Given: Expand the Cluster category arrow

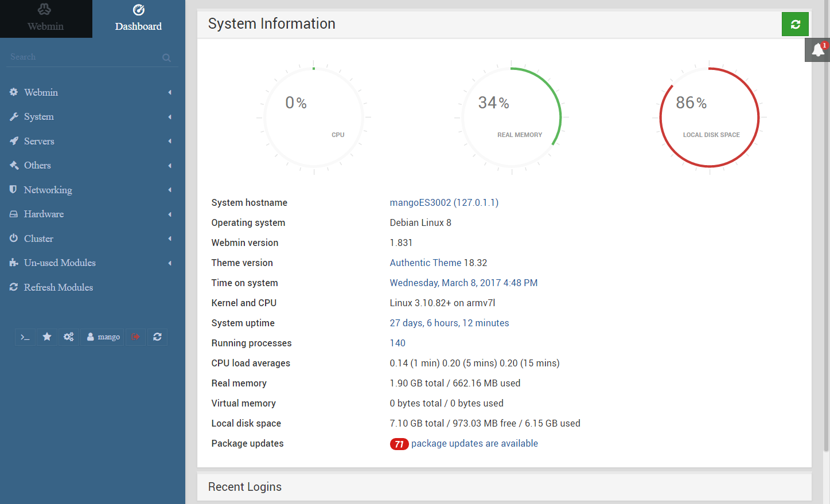Looking at the screenshot, I should point(170,239).
